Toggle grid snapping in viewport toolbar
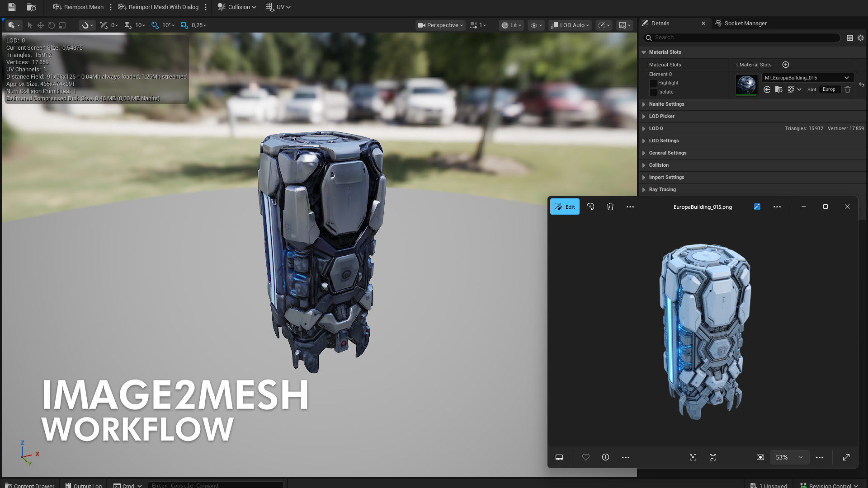The width and height of the screenshot is (868, 488). [128, 25]
